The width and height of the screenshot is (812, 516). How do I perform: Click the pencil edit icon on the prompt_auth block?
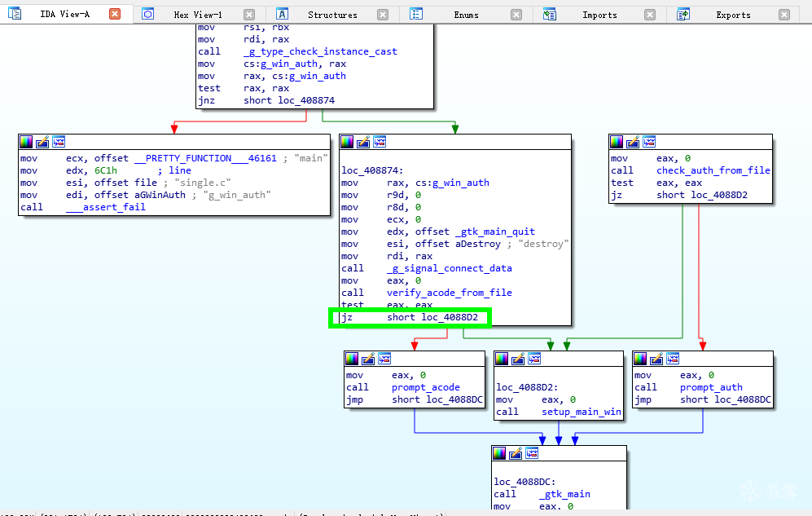(x=656, y=358)
